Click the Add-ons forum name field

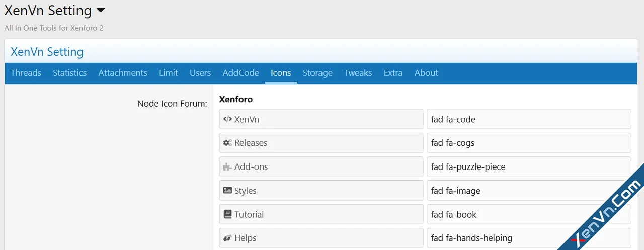pos(321,167)
